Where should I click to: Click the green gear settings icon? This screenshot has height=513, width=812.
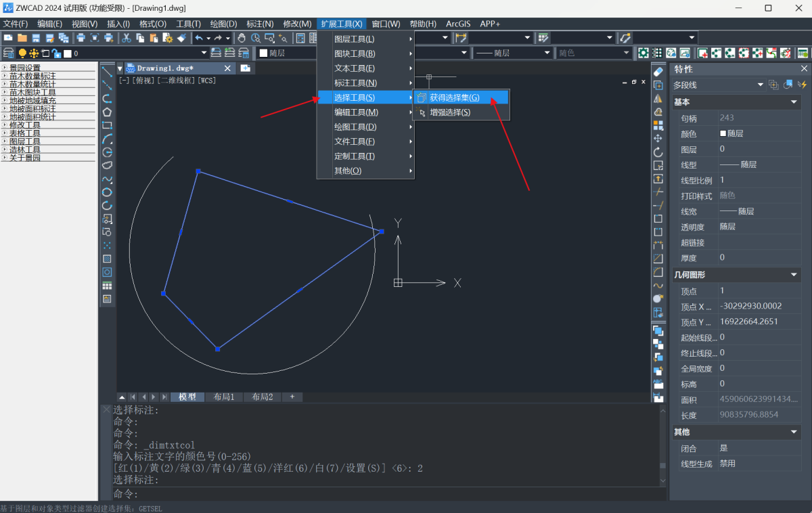(x=644, y=53)
